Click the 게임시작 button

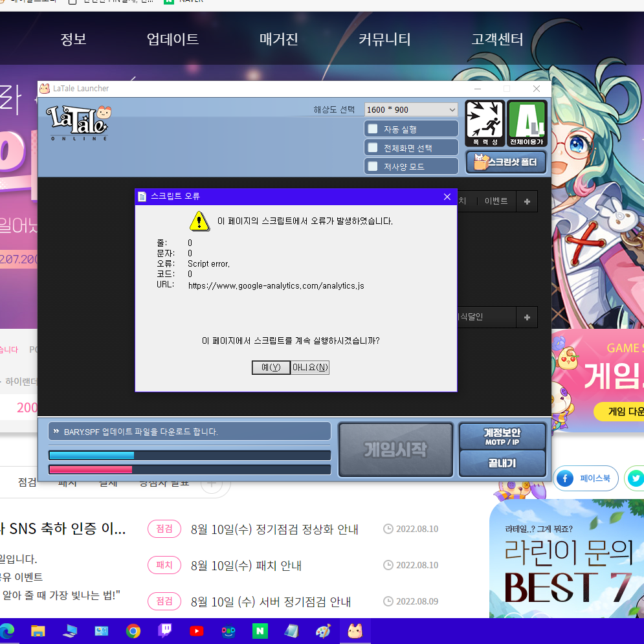(395, 449)
